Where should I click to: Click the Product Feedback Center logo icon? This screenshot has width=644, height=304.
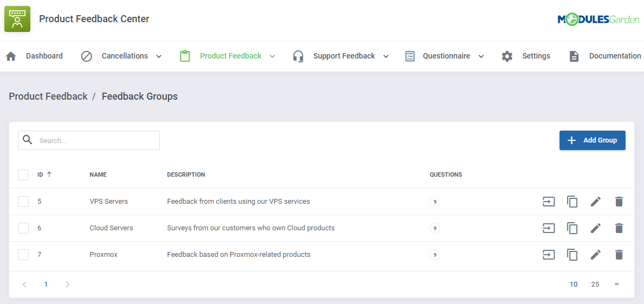pos(17,19)
